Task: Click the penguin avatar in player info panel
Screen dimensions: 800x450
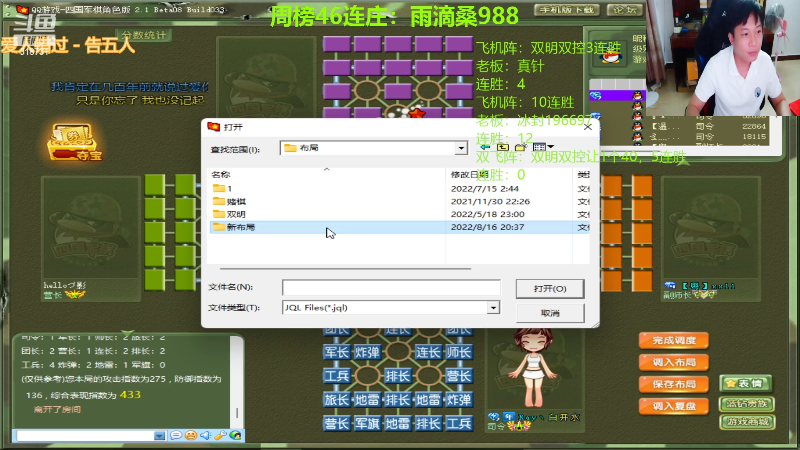Action: click(x=611, y=55)
